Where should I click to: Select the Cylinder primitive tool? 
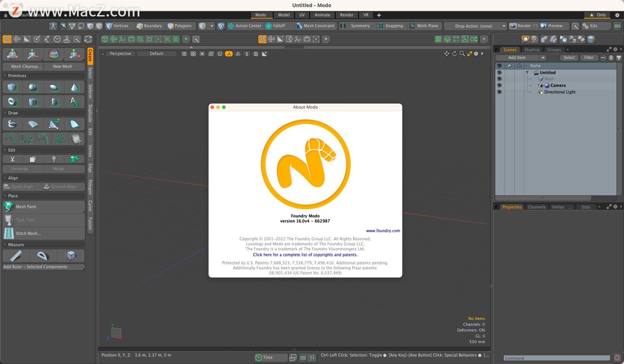[x=33, y=102]
